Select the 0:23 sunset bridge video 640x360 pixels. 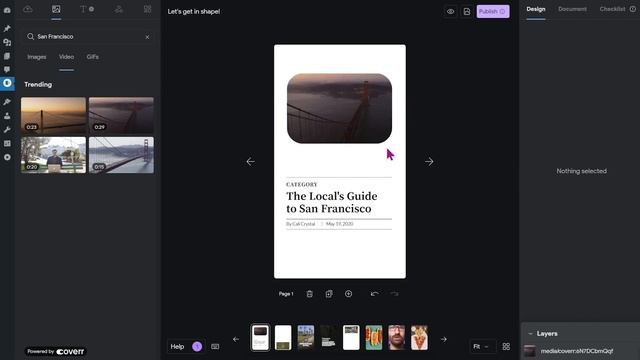coord(53,115)
